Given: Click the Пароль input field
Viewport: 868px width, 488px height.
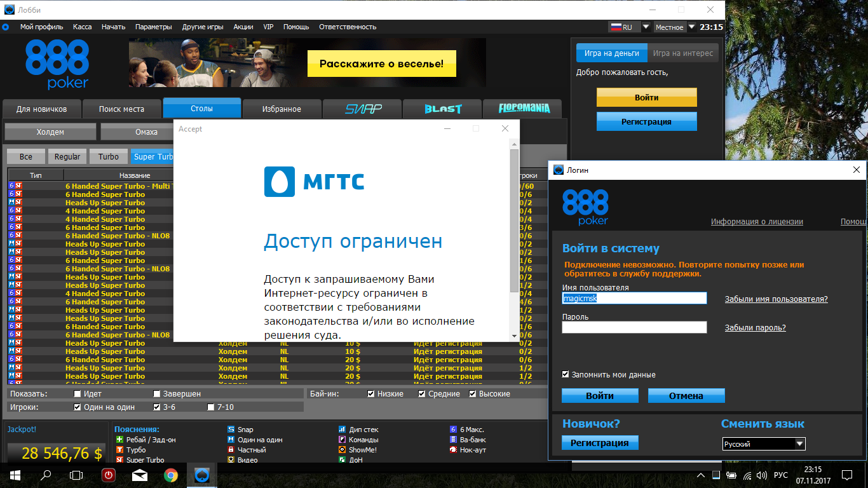Looking at the screenshot, I should (x=634, y=327).
